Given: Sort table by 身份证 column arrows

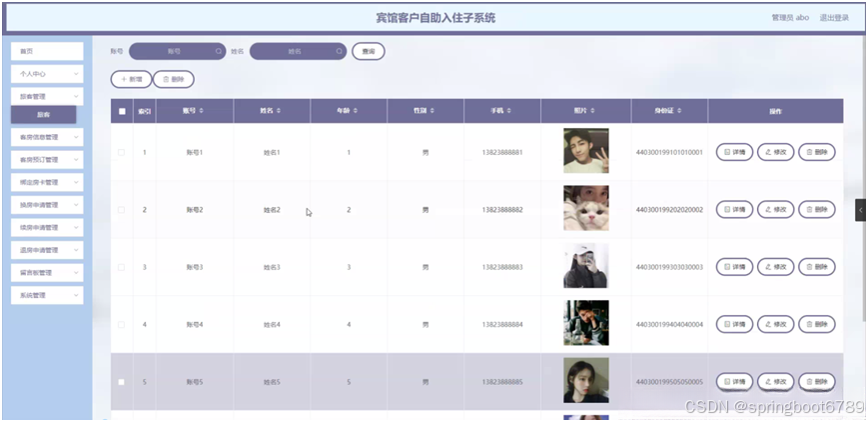Looking at the screenshot, I should (x=678, y=111).
